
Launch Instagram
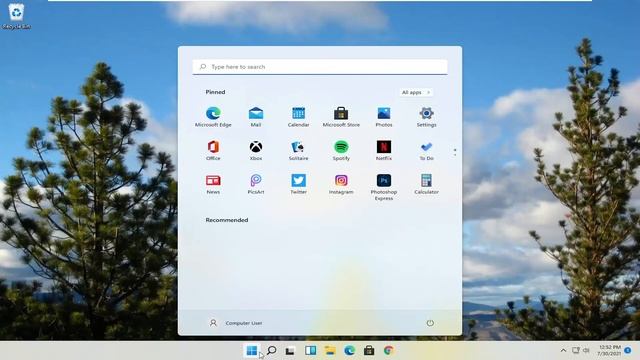point(341,184)
